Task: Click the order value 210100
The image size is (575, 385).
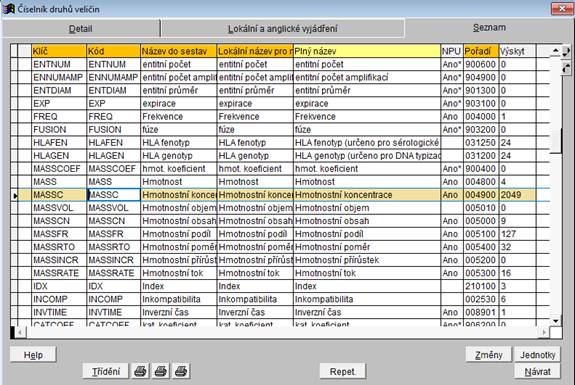Action: point(481,286)
